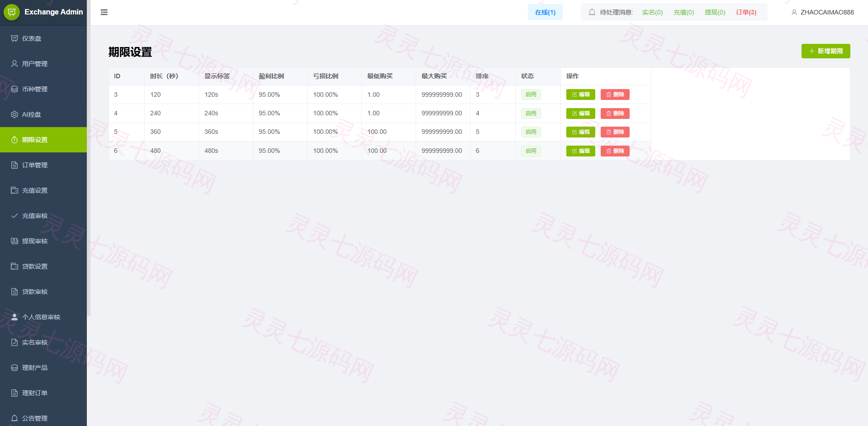Click the 公告管理 bell icon

(x=14, y=418)
